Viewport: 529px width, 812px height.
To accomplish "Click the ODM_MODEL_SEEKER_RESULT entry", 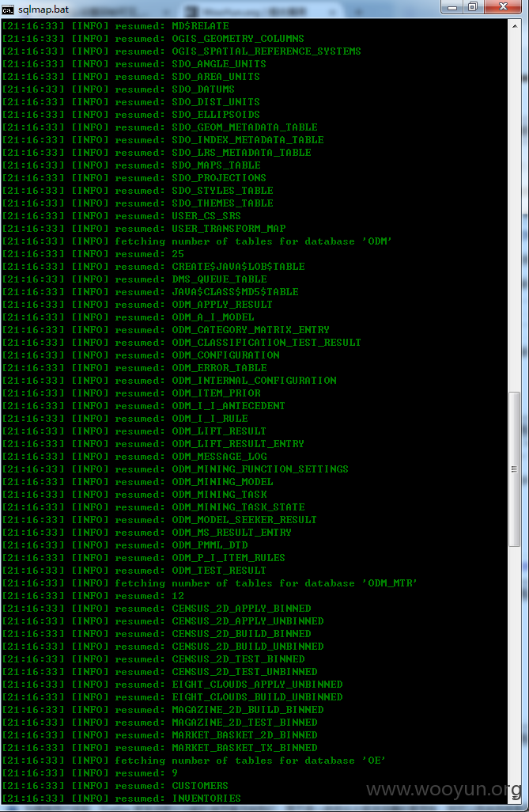I will [x=244, y=521].
